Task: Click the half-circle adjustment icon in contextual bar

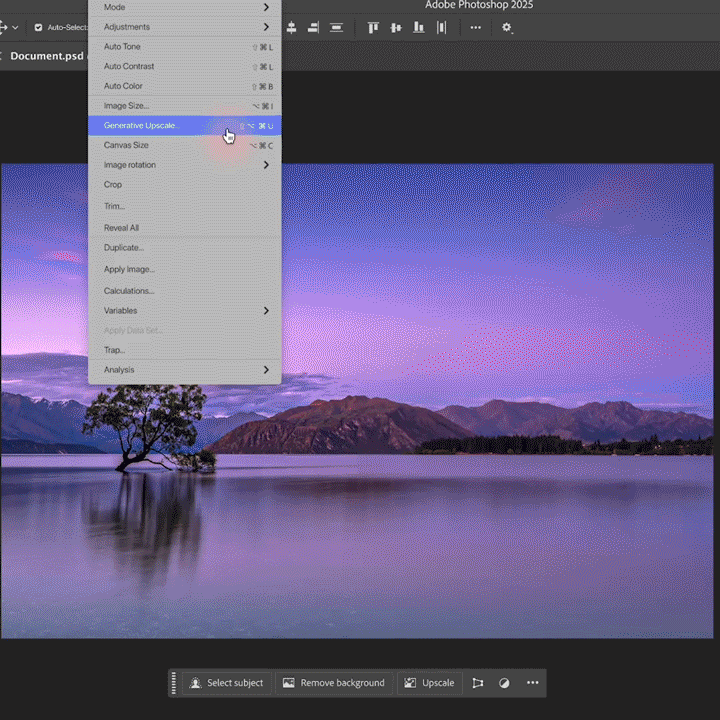Action: (504, 683)
